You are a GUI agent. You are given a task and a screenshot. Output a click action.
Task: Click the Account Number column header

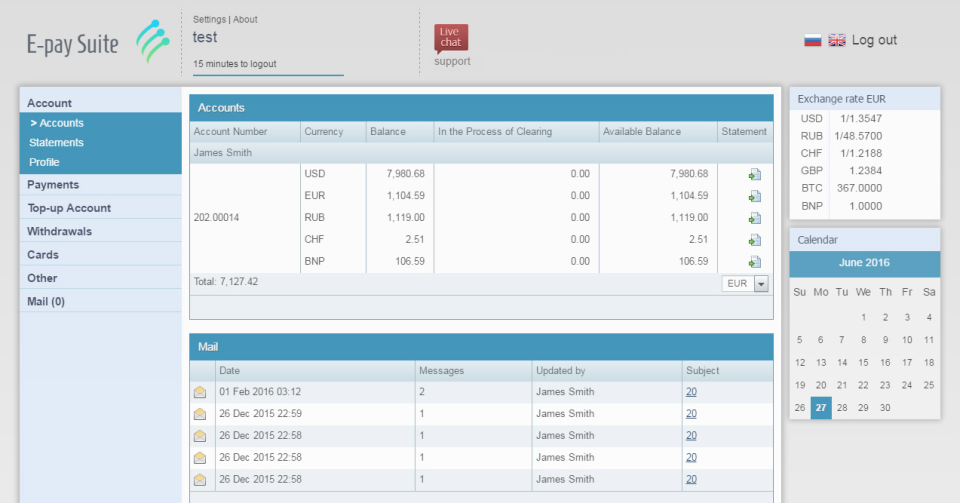click(230, 132)
